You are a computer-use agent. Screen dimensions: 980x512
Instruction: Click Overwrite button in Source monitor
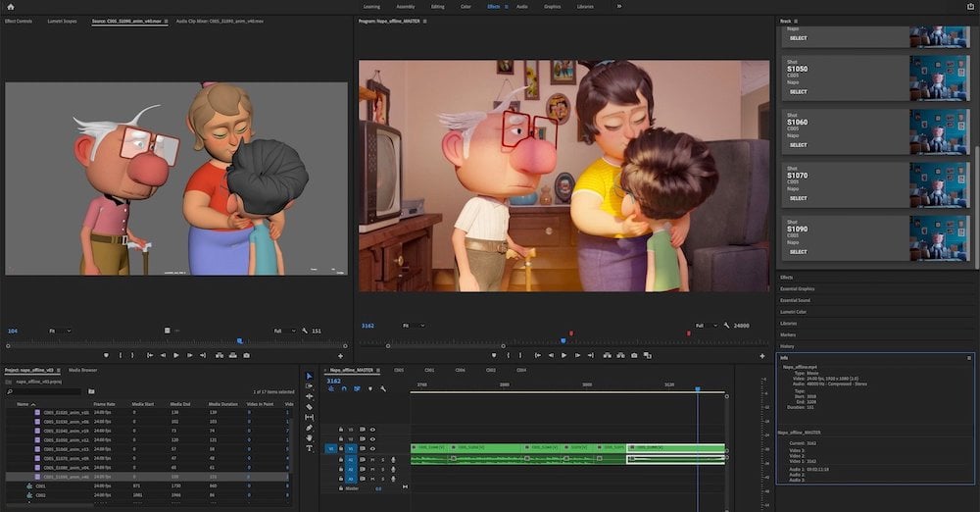tap(232, 355)
